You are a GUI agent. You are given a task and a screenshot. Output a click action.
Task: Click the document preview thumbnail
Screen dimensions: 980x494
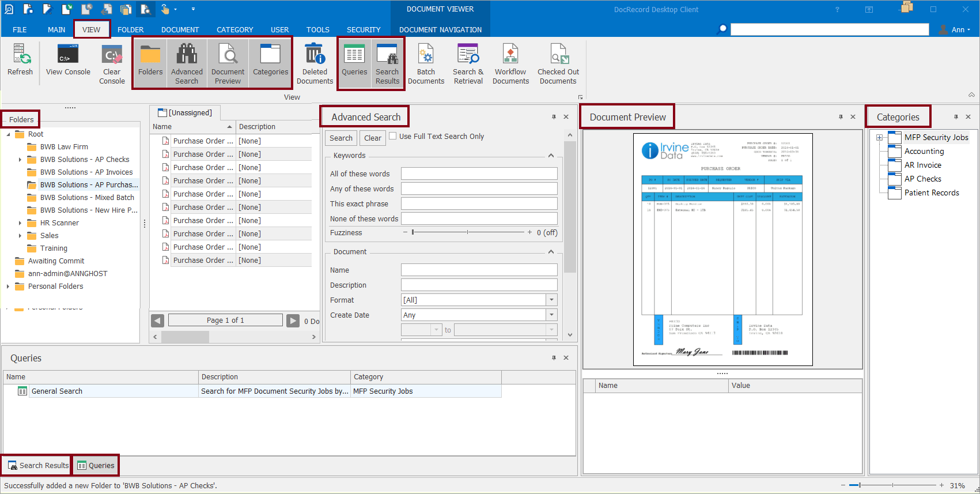(x=722, y=250)
